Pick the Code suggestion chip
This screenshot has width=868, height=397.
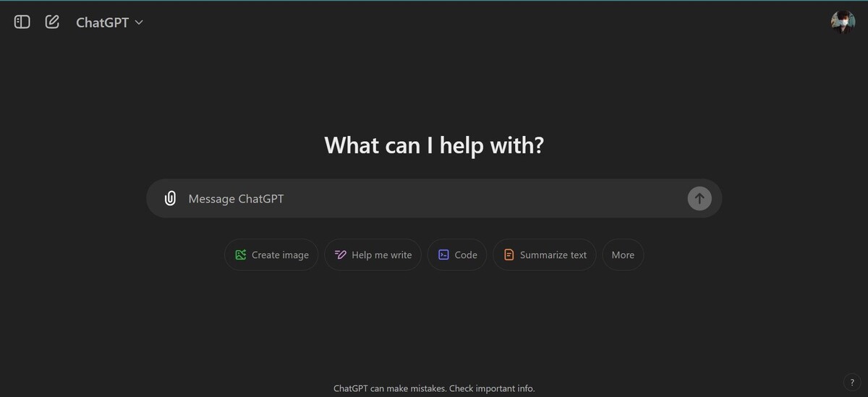point(457,255)
